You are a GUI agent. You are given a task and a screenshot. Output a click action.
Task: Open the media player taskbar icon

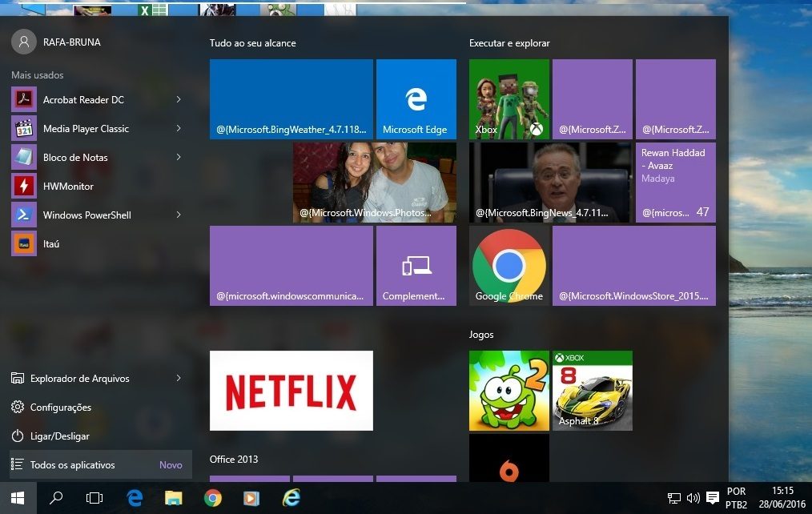(x=251, y=498)
